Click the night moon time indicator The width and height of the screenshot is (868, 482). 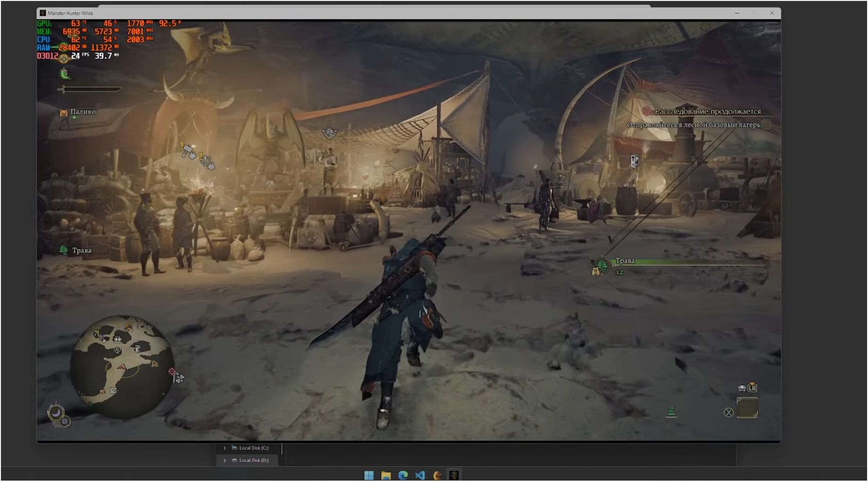tap(56, 412)
